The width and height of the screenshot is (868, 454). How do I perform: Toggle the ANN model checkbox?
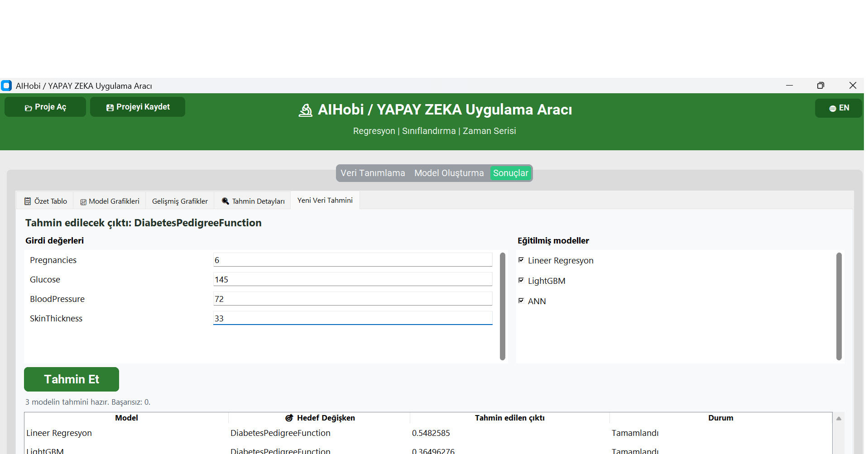[x=521, y=301]
